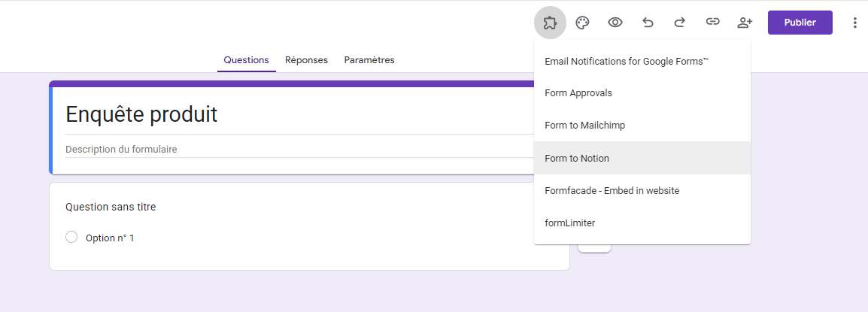Screen dimensions: 868x312
Task: Switch to the Réponses tab
Action: coord(306,60)
